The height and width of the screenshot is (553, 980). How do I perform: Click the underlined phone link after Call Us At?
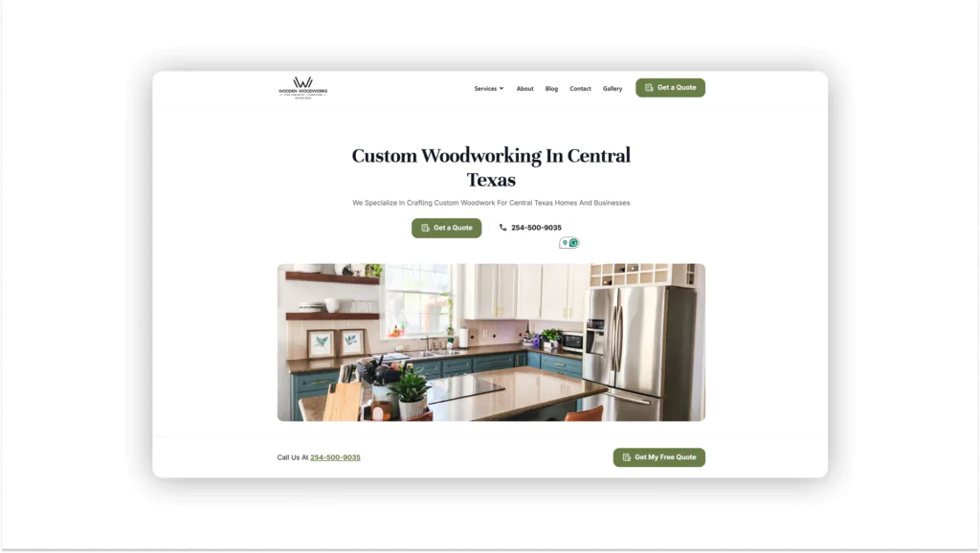(335, 457)
